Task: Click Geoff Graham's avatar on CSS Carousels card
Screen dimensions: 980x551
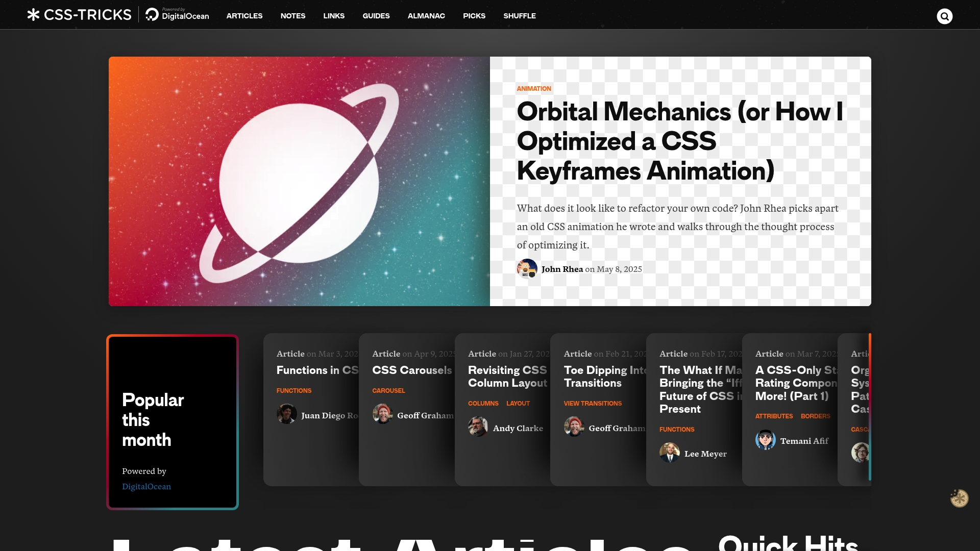Action: pos(382,414)
